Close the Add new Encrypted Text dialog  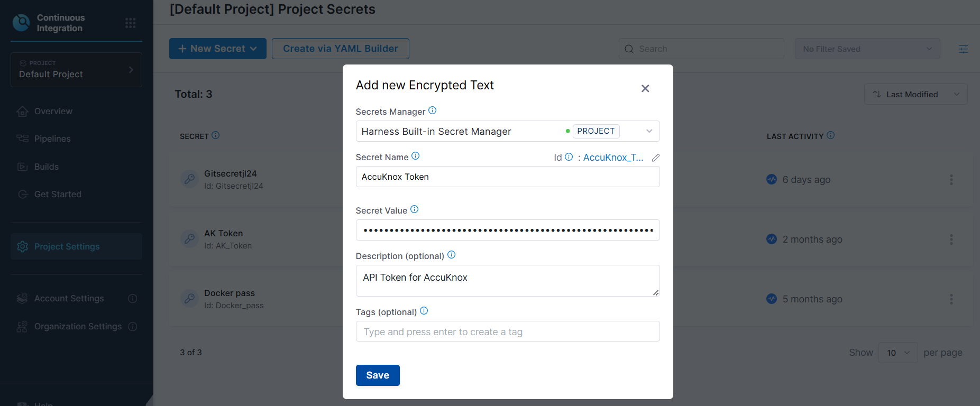point(645,88)
